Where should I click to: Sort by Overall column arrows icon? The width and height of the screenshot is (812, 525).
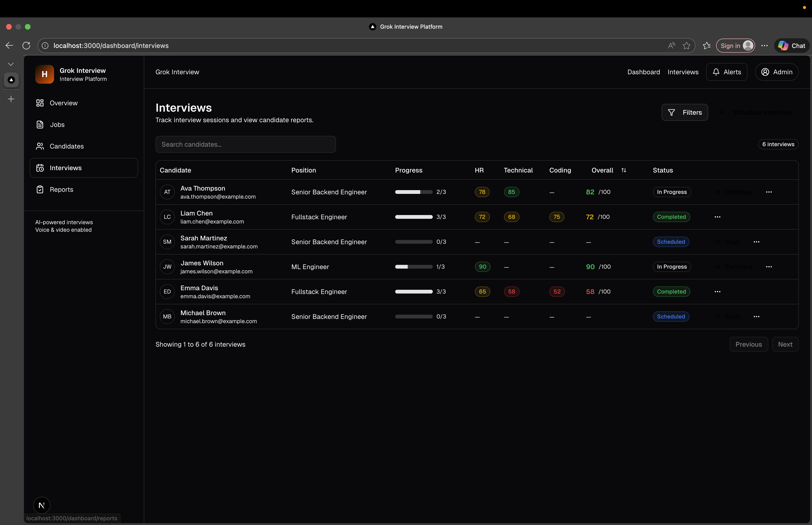tap(624, 170)
